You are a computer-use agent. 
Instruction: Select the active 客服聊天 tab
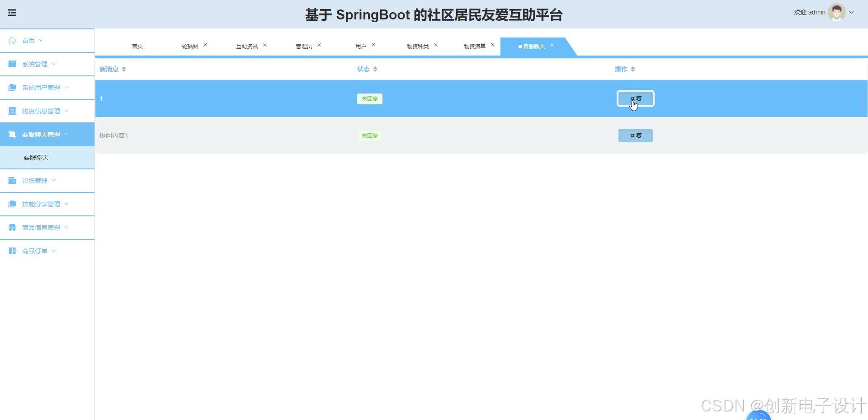[x=534, y=46]
